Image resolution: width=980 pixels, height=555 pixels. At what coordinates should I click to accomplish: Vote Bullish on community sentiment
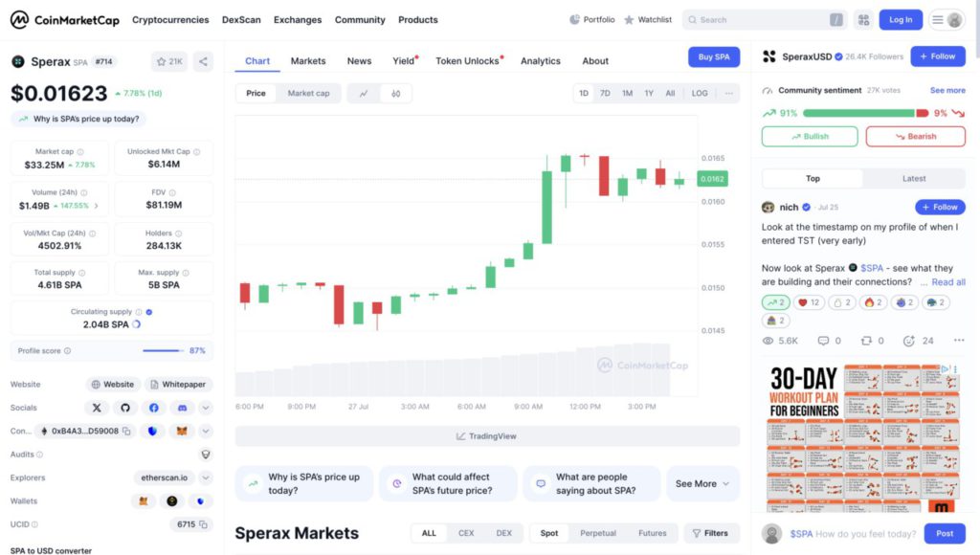(x=810, y=137)
